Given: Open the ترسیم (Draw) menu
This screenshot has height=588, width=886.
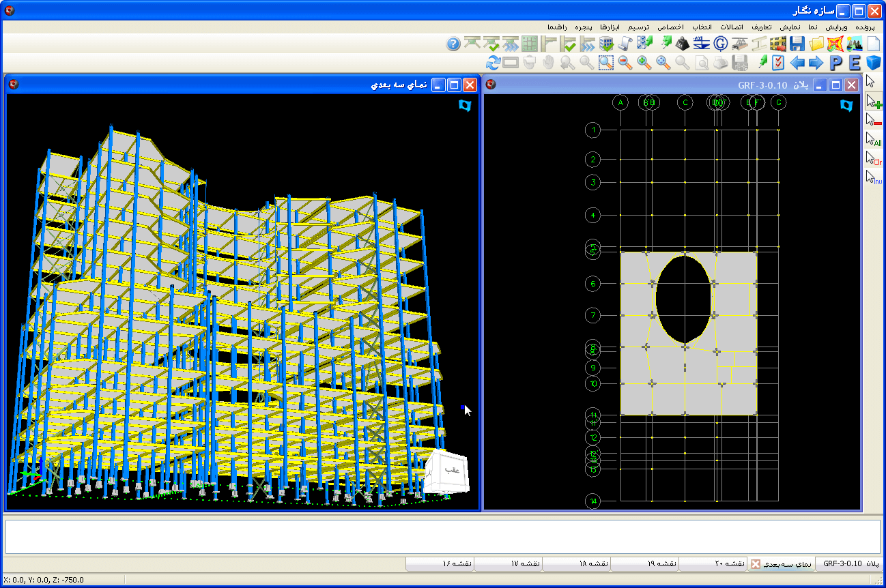Looking at the screenshot, I should (638, 27).
